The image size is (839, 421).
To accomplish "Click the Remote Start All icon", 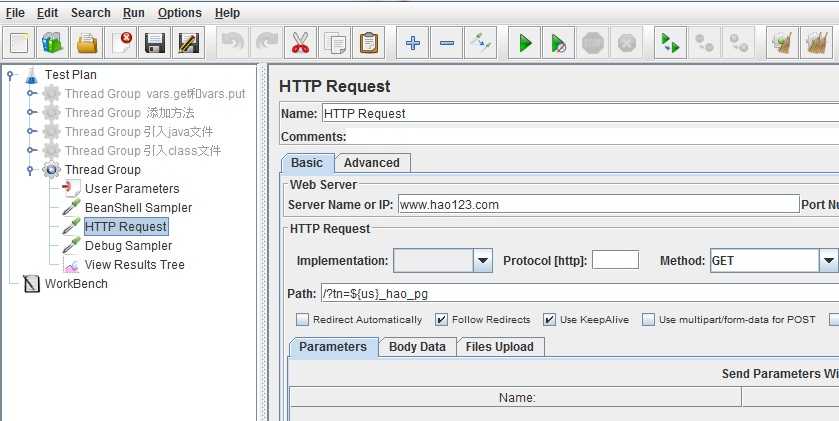I will (670, 43).
